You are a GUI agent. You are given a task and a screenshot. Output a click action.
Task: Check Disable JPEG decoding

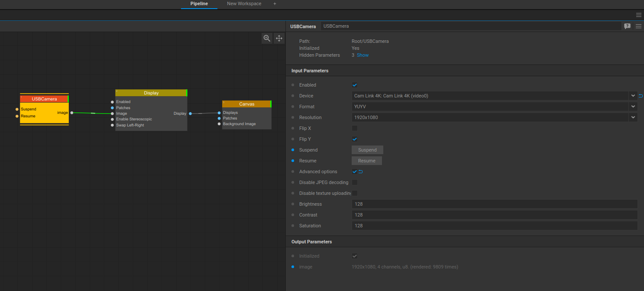[355, 182]
